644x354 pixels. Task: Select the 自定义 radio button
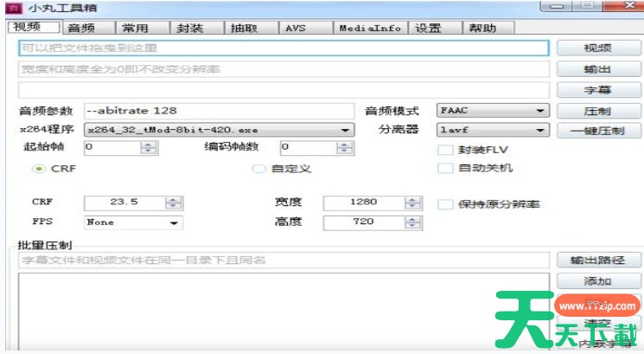point(258,169)
